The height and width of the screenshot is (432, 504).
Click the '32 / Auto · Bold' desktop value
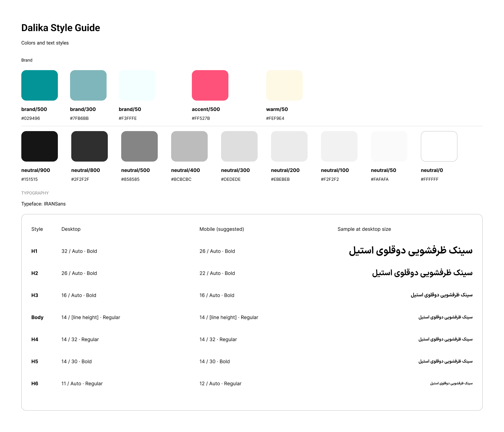tap(79, 251)
